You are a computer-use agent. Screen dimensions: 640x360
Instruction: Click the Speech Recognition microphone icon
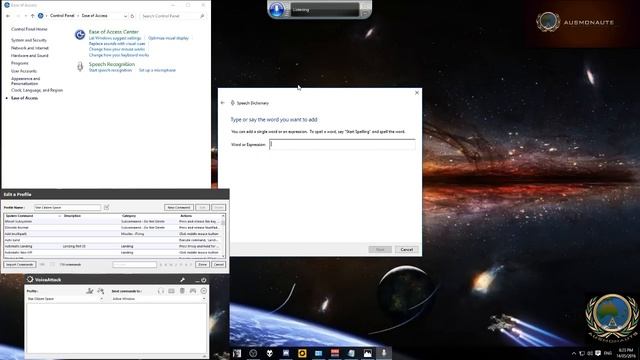80,66
